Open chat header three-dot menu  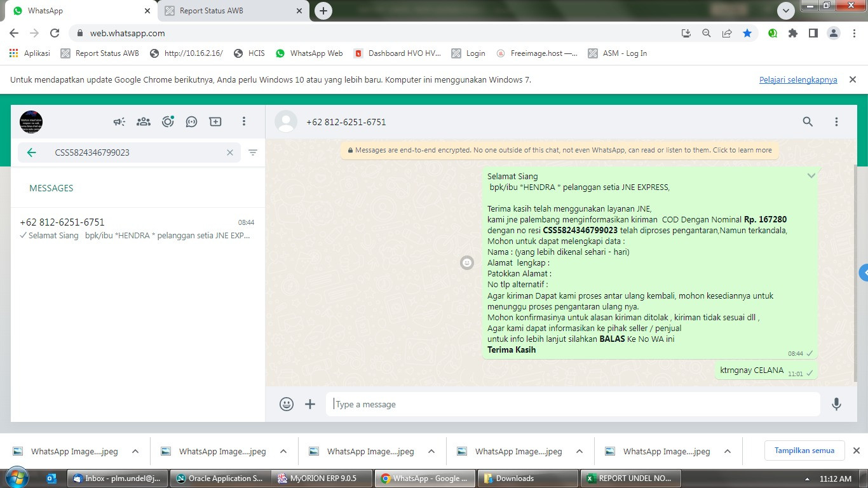tap(836, 121)
